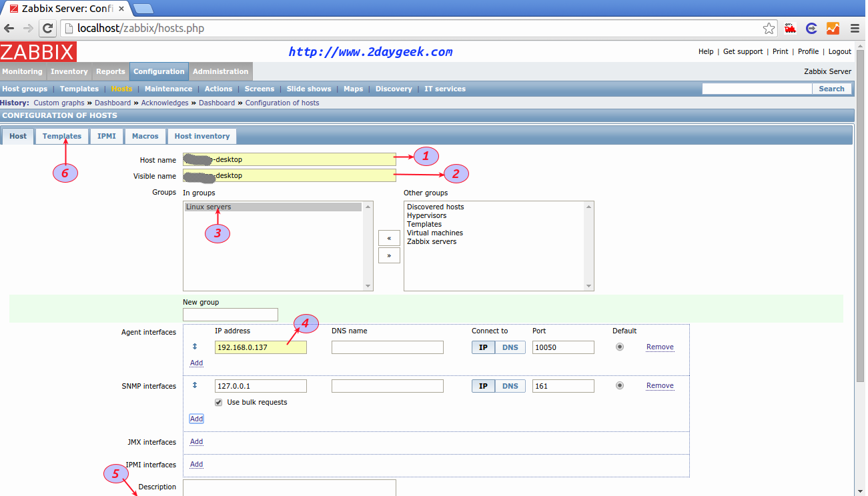This screenshot has width=868, height=496.
Task: Go back with browser back arrow
Action: coord(9,29)
